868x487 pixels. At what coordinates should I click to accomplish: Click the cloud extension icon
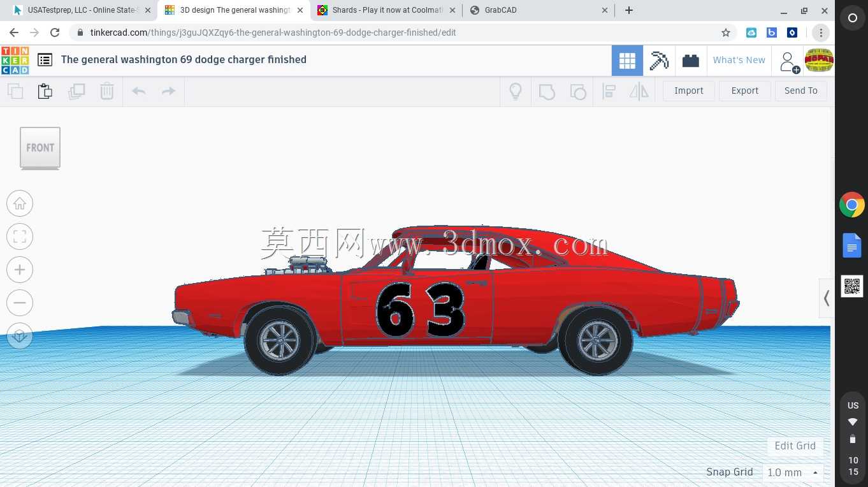point(751,33)
